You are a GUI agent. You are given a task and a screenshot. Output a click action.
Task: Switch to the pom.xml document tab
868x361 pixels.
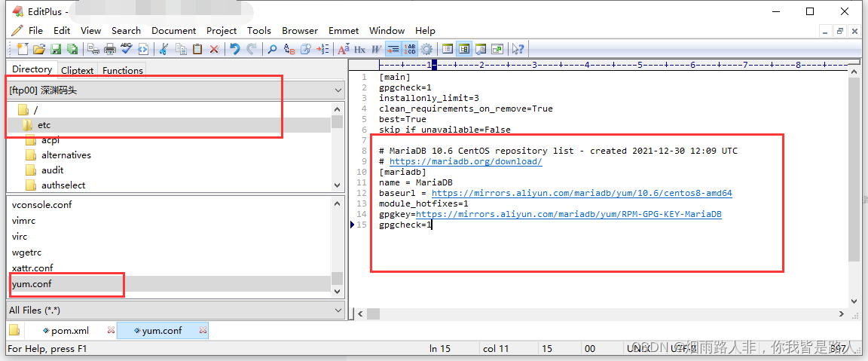(x=70, y=331)
